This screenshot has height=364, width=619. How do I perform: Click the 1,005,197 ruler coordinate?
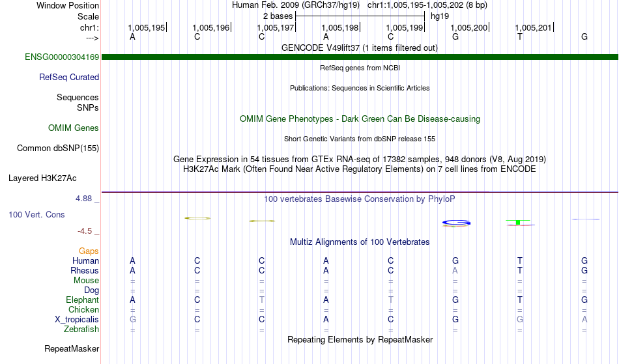tap(276, 28)
